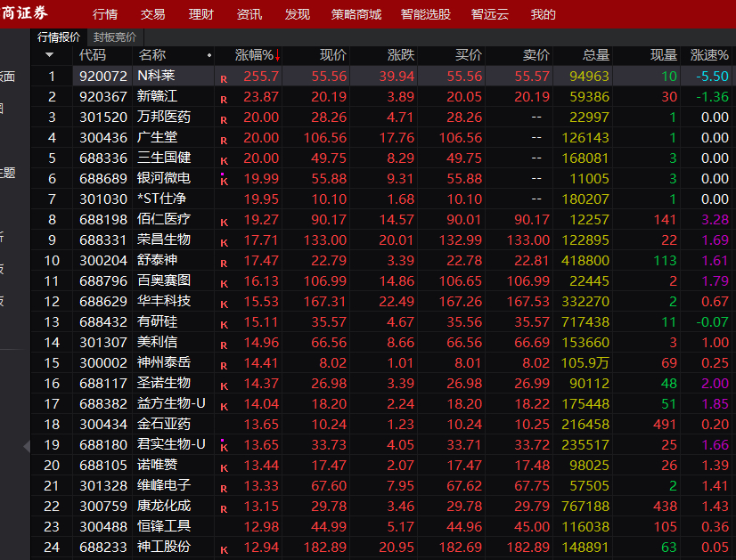Click 涨速 value -5.50 for N科莱

(x=713, y=76)
